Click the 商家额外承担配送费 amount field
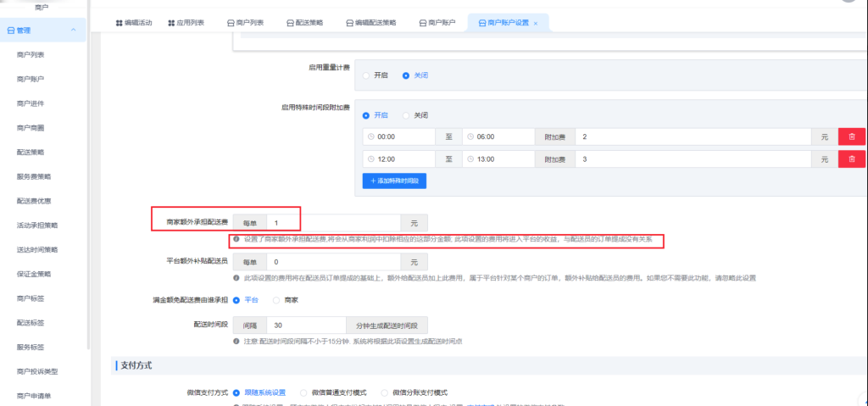 coord(332,222)
